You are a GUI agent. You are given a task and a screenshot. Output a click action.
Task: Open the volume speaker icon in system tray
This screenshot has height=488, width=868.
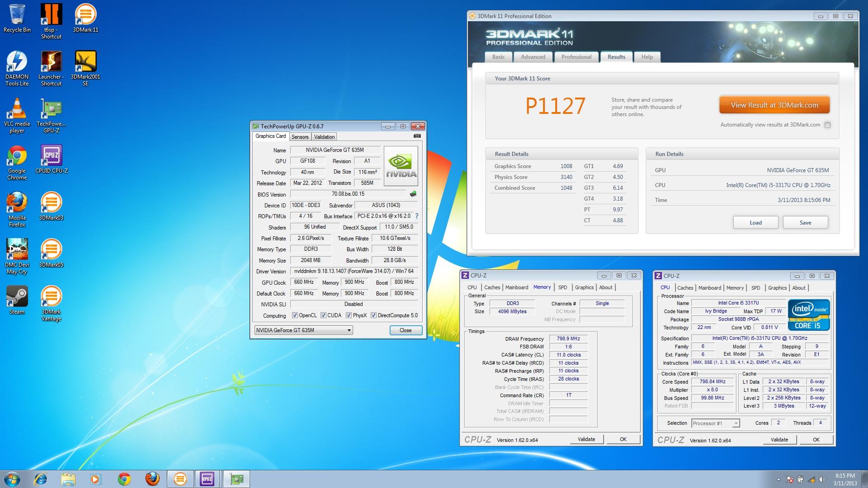(822, 480)
